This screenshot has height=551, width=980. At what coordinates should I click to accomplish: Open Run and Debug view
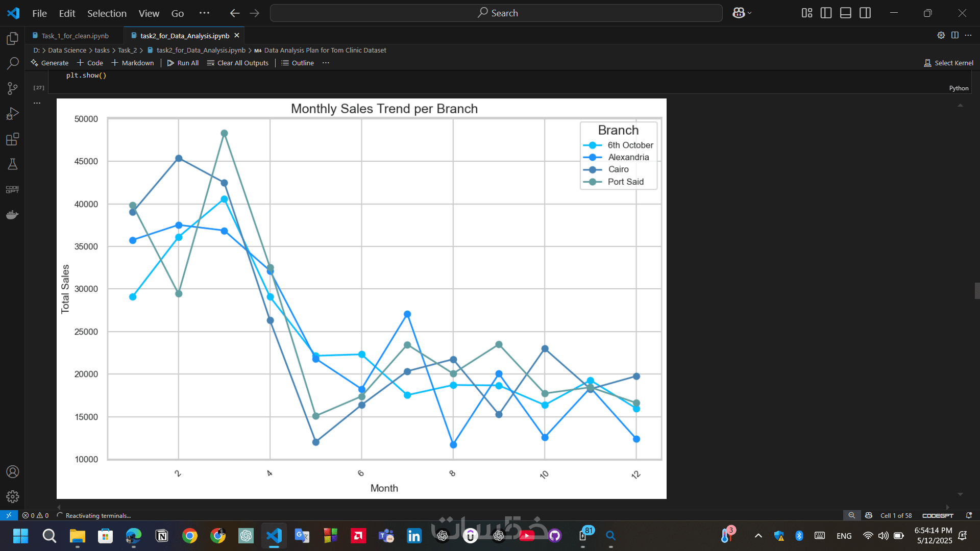(12, 113)
